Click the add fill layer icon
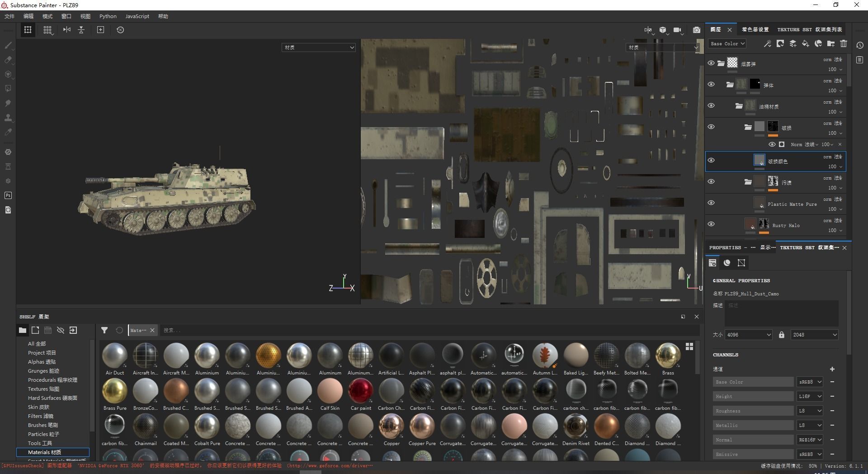The image size is (868, 474). (x=805, y=43)
